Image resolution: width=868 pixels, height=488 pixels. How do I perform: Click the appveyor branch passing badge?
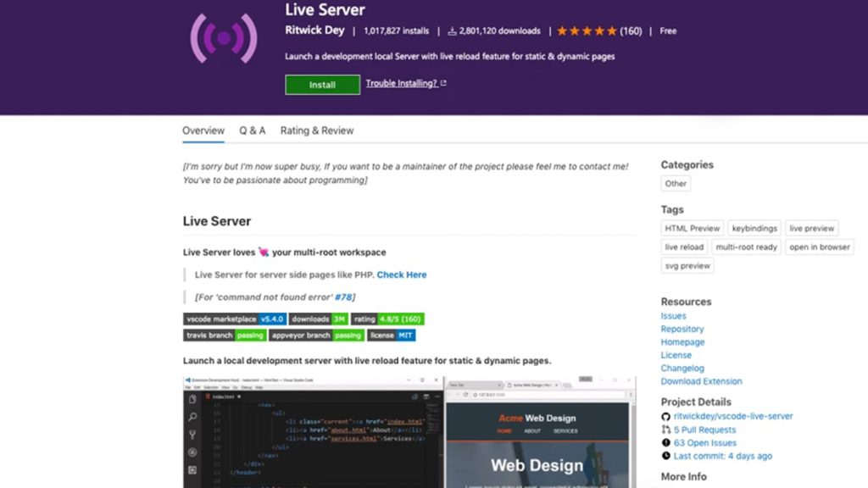point(317,335)
